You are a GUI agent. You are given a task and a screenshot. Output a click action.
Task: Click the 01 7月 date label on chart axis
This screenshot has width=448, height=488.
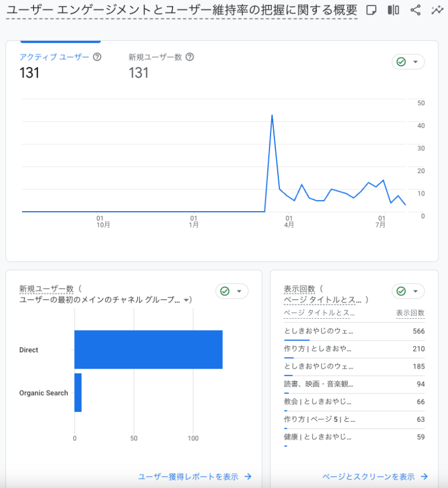(381, 222)
